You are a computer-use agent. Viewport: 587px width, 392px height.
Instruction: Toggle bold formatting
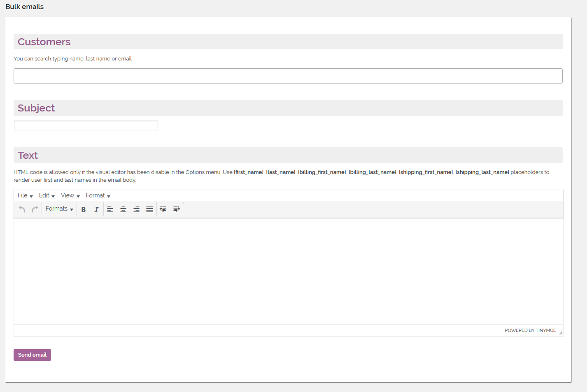(x=84, y=209)
